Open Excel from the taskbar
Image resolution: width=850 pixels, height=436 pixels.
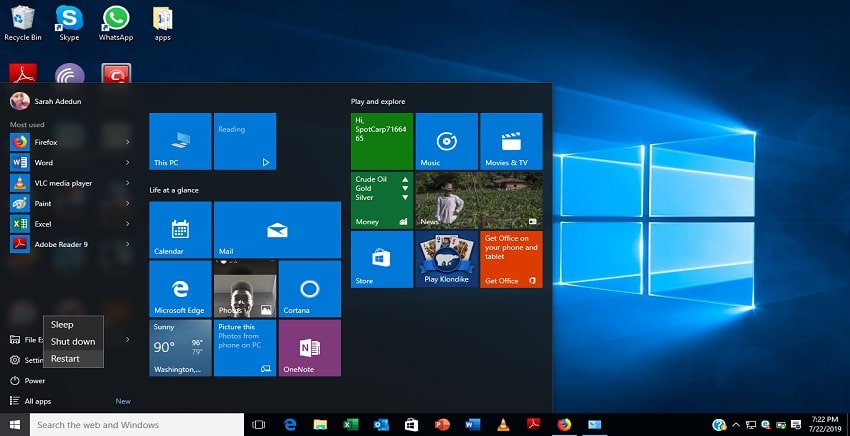351,425
